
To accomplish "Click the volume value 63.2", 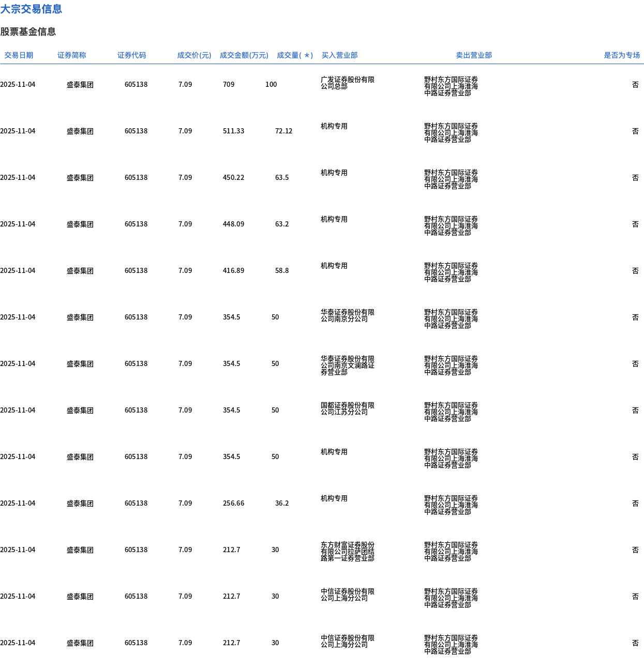I will pos(282,224).
